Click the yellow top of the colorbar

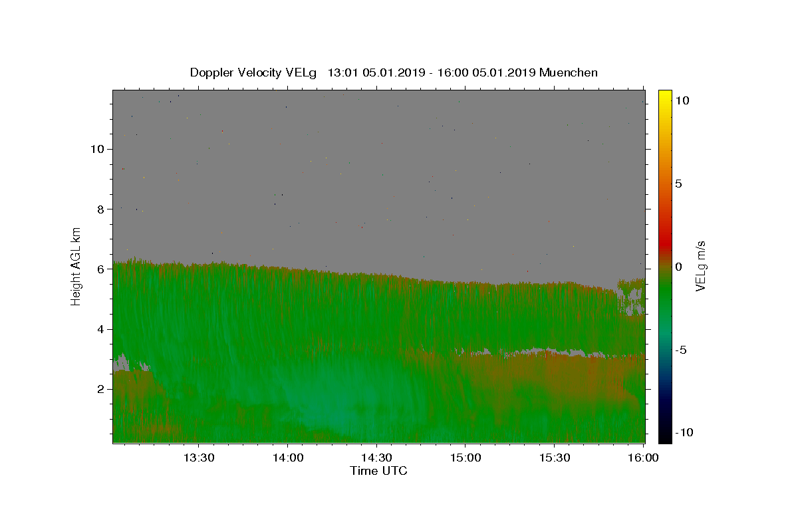tap(665, 95)
